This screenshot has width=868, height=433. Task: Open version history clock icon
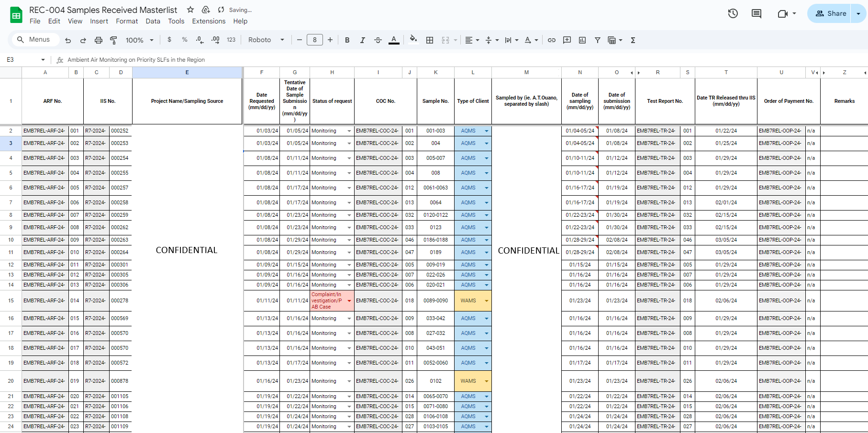(733, 13)
